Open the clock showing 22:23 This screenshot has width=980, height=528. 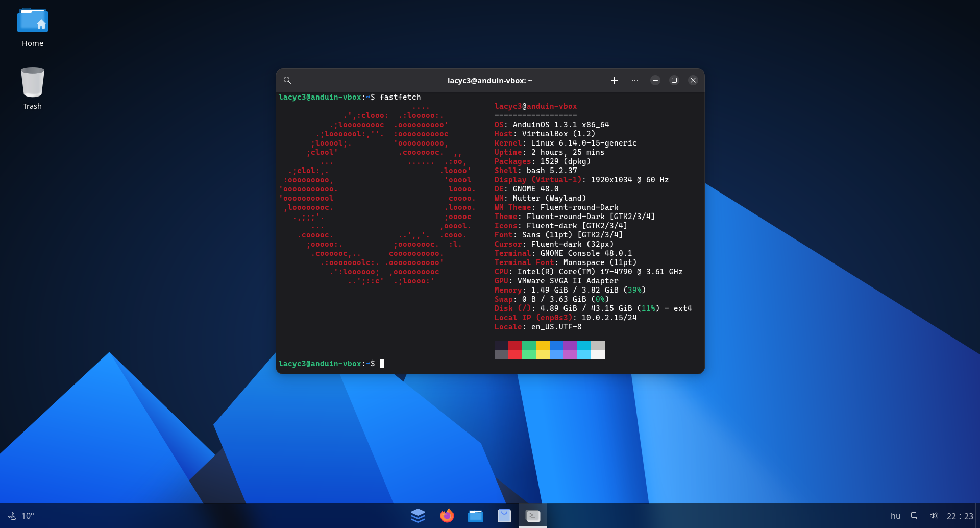960,516
